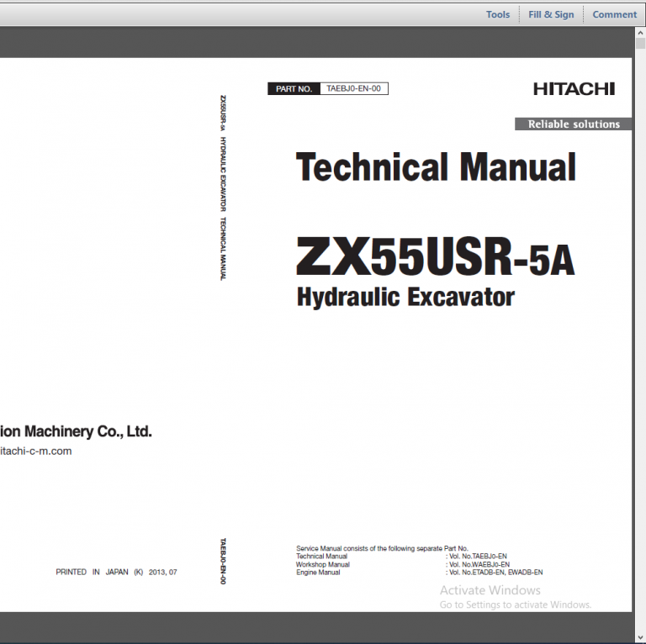Click the vertical spine text TAEBJ0-EN-00
The image size is (646, 644).
pyautogui.click(x=223, y=561)
